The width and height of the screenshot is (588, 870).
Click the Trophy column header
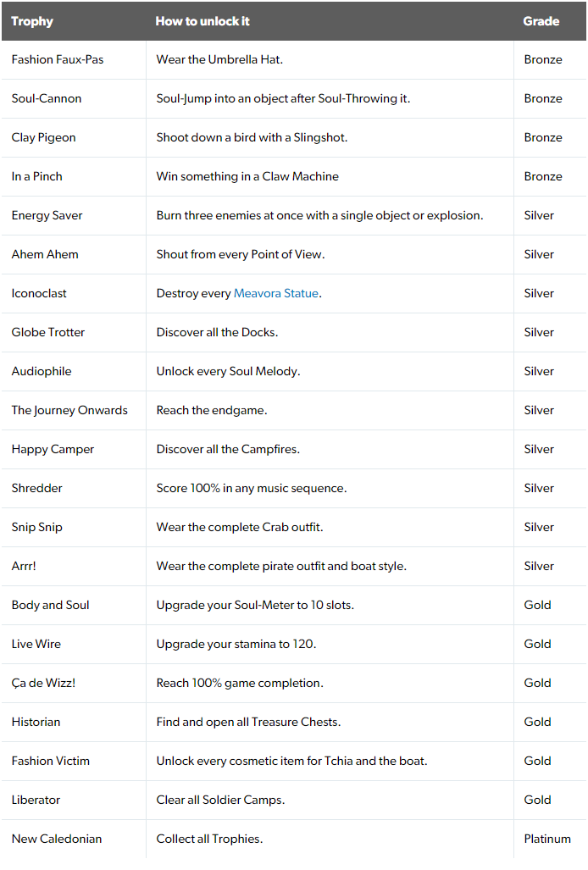[32, 21]
